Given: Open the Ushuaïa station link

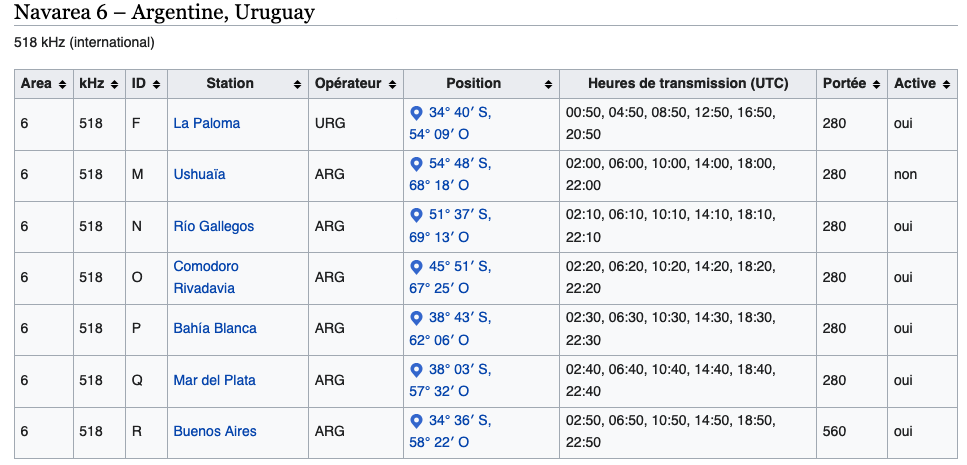Looking at the screenshot, I should 200,174.
